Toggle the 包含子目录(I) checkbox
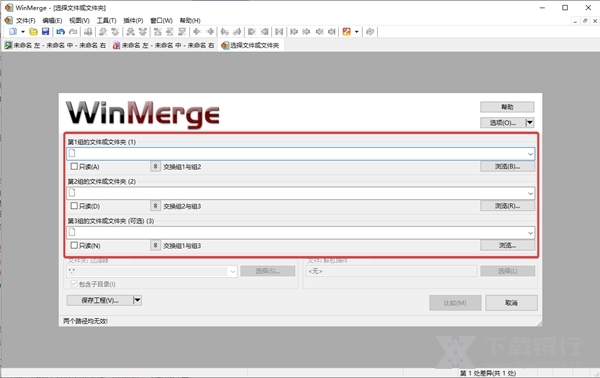 pyautogui.click(x=74, y=284)
